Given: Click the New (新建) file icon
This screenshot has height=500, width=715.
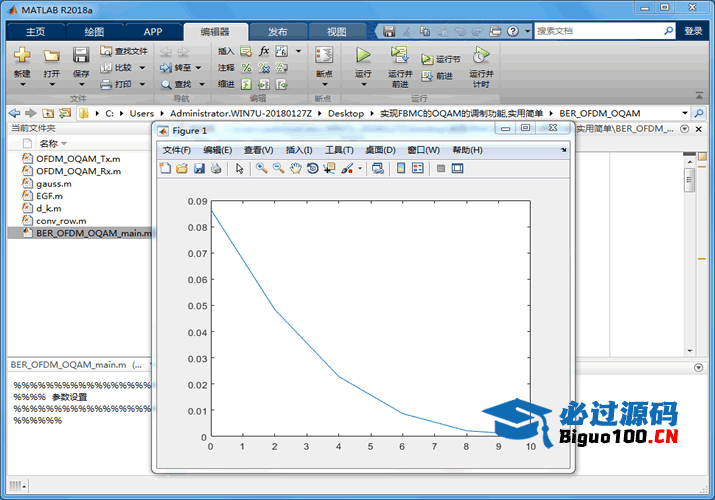Looking at the screenshot, I should pos(22,56).
